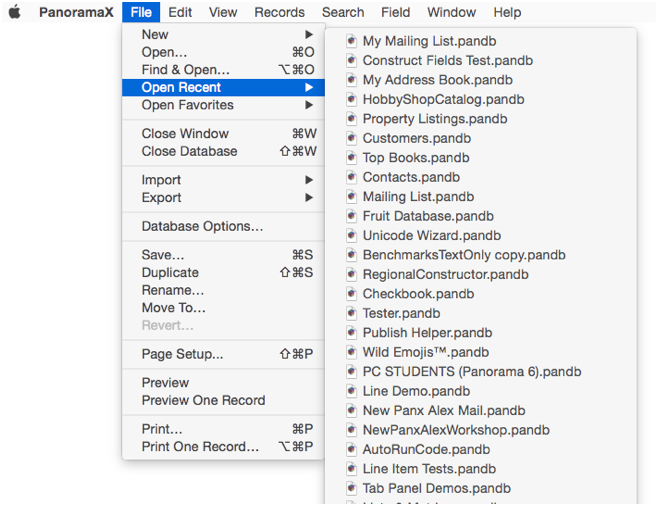
Task: Click file icon beside Publish Helper.pandb
Action: [351, 332]
